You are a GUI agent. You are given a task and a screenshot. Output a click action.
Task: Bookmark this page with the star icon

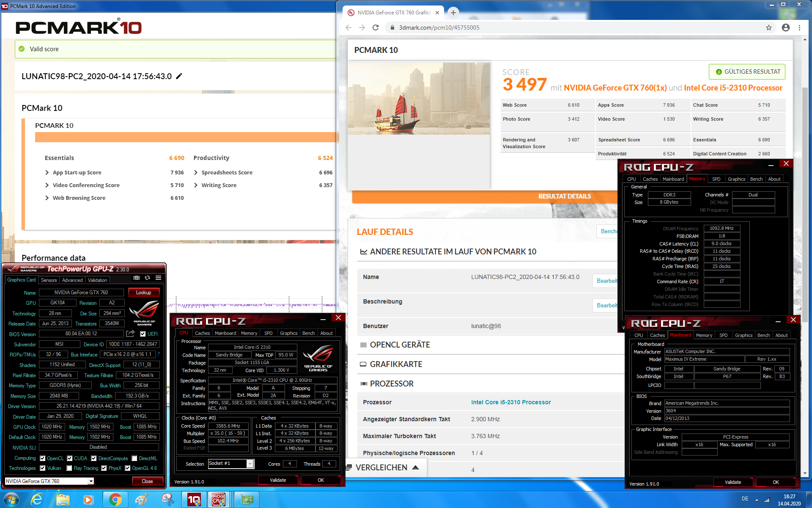click(769, 28)
